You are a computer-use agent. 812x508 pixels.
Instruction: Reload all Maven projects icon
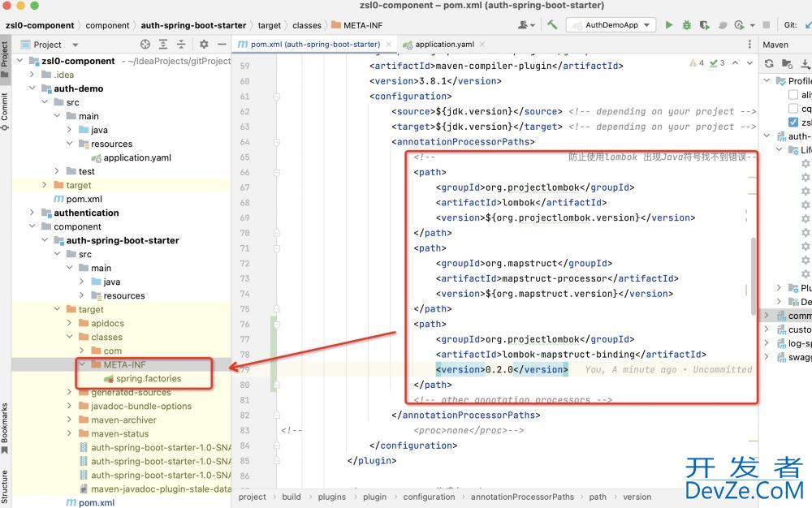point(769,63)
